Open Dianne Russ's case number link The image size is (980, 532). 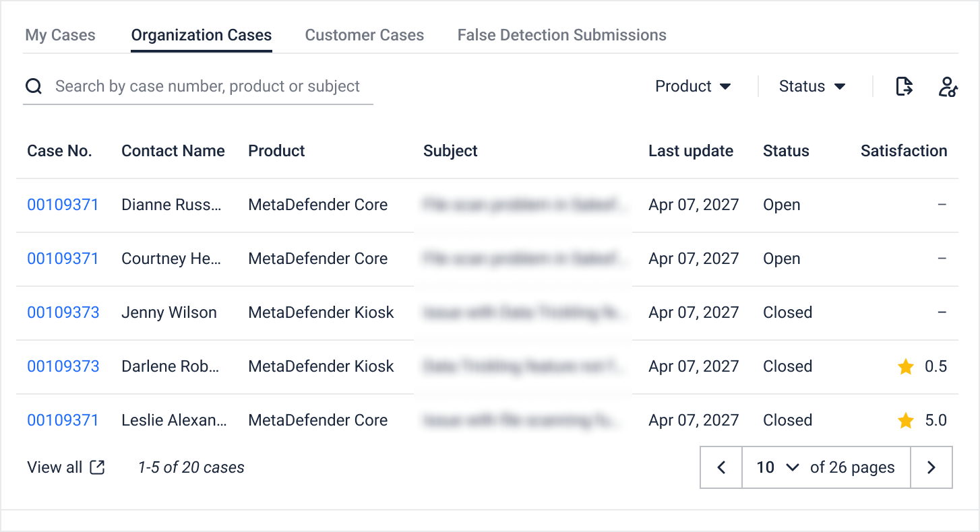[x=63, y=205]
